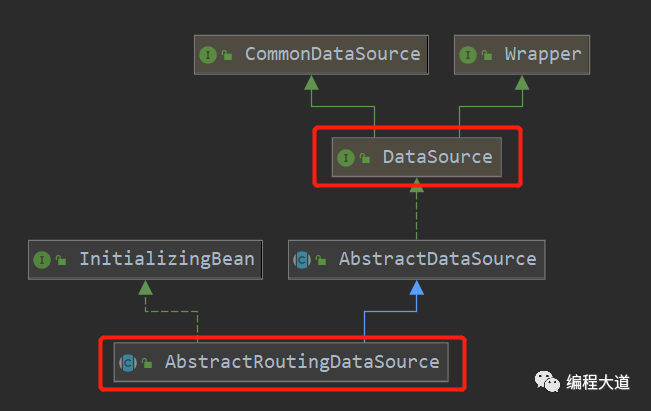This screenshot has width=651, height=411.
Task: Click the blue inheritance arrowhead under AbstractDataSource
Action: click(x=417, y=288)
